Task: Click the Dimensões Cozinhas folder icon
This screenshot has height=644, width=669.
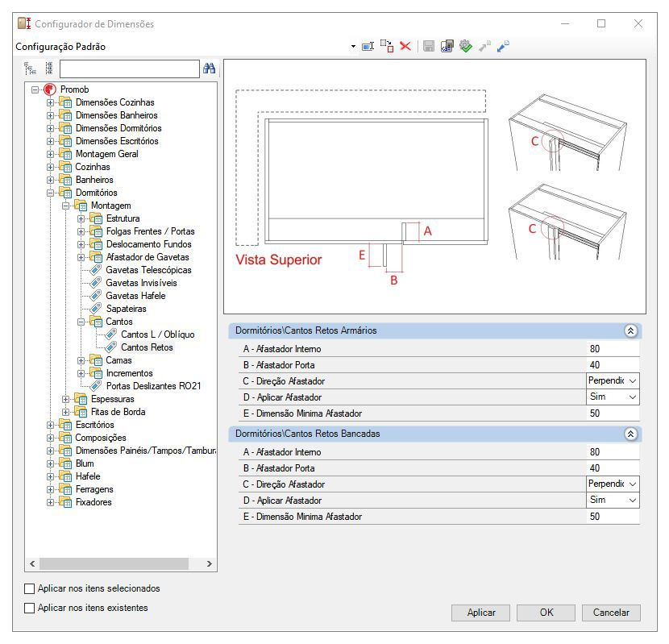Action: (66, 102)
